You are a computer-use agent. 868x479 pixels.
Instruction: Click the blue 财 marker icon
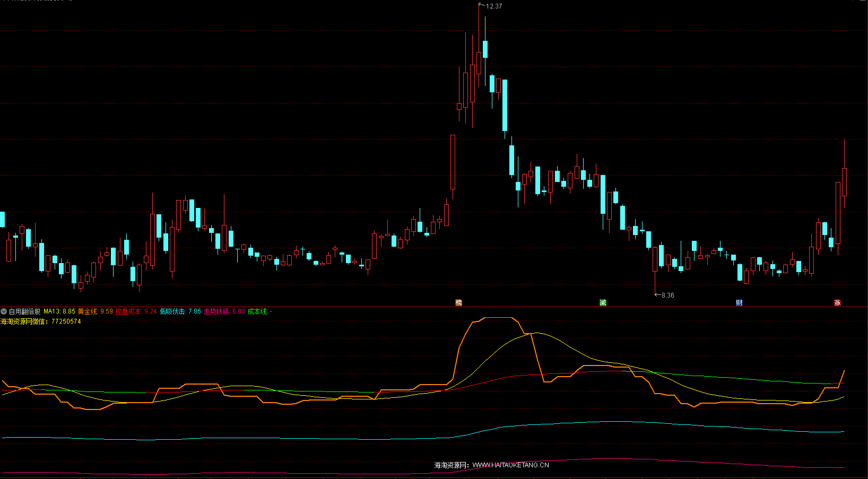pos(739,302)
